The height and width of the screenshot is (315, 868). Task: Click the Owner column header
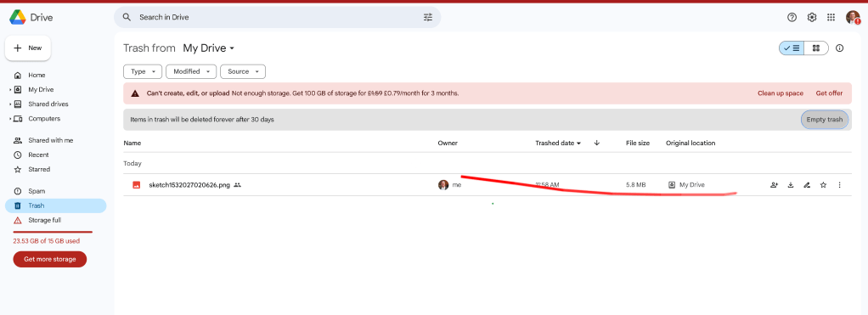click(x=448, y=143)
